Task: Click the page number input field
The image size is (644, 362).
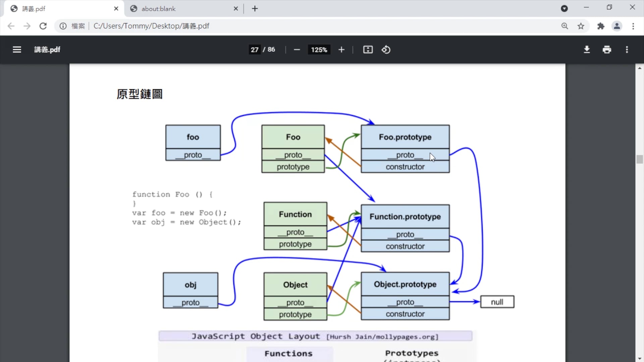Action: 255,50
